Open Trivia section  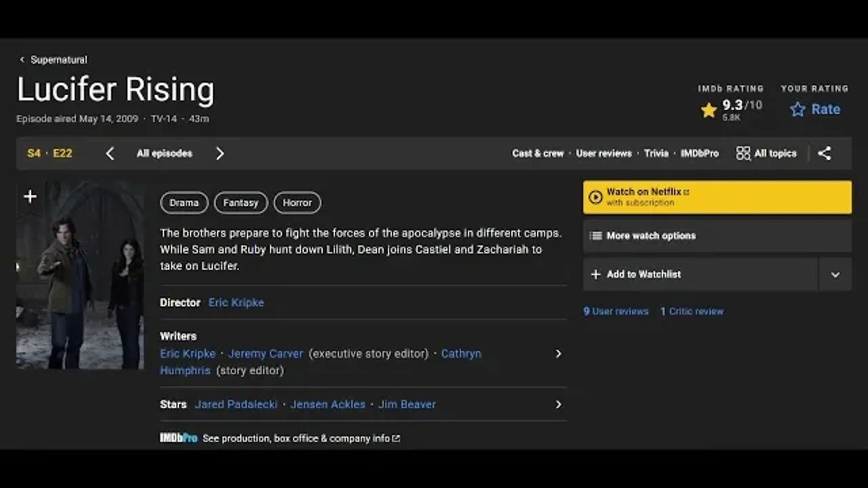(656, 153)
